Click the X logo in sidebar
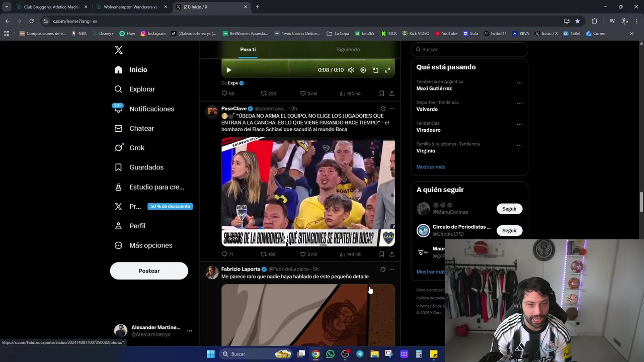This screenshot has height=362, width=644. coord(119,50)
